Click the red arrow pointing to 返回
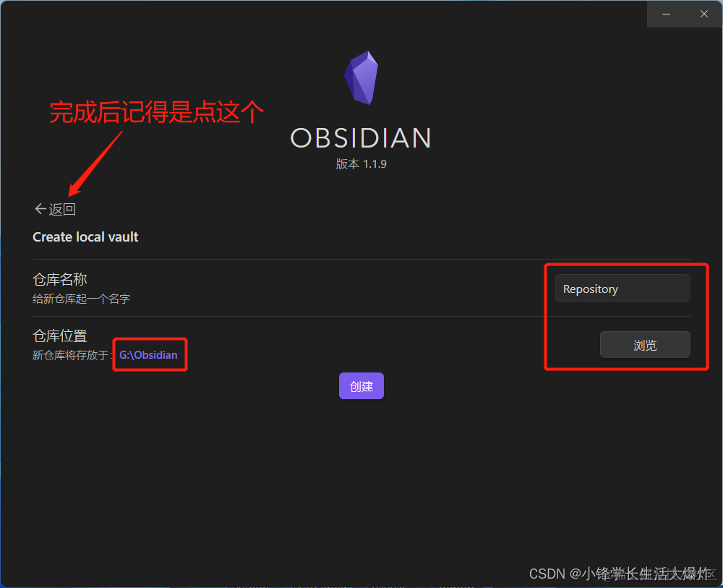The width and height of the screenshot is (723, 588). [95, 163]
